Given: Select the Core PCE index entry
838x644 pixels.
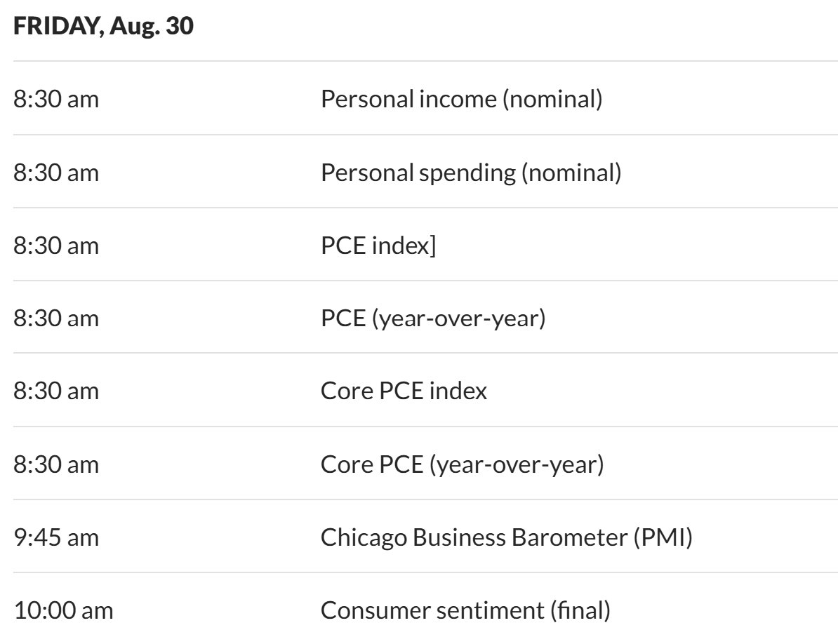Looking at the screenshot, I should coord(404,391).
